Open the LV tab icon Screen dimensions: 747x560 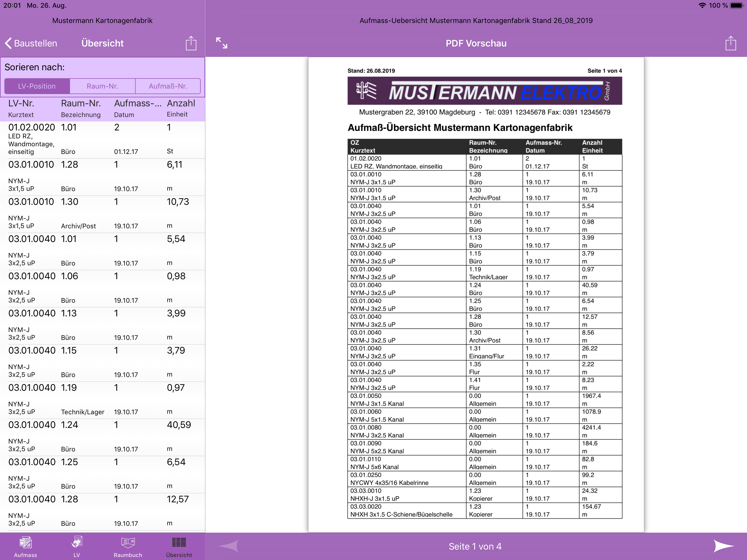[77, 547]
